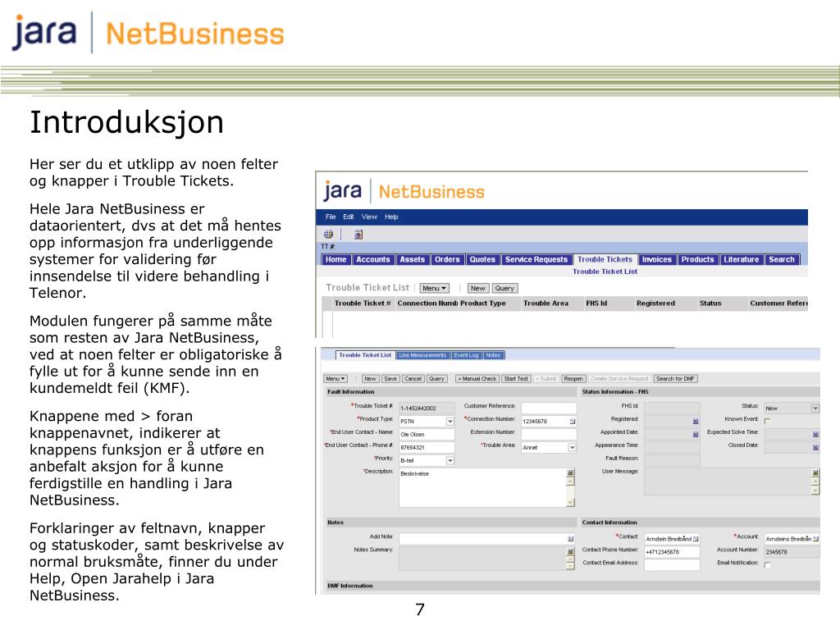Click the Description field expand icon

click(570, 473)
